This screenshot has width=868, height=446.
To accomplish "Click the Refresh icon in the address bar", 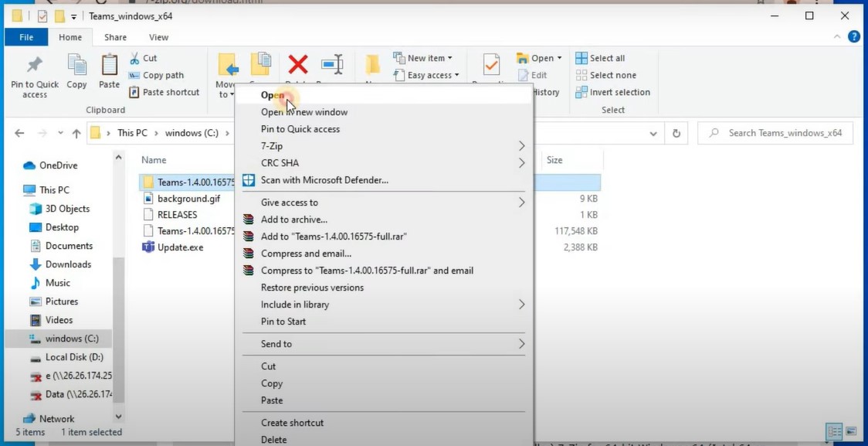I will coord(677,132).
